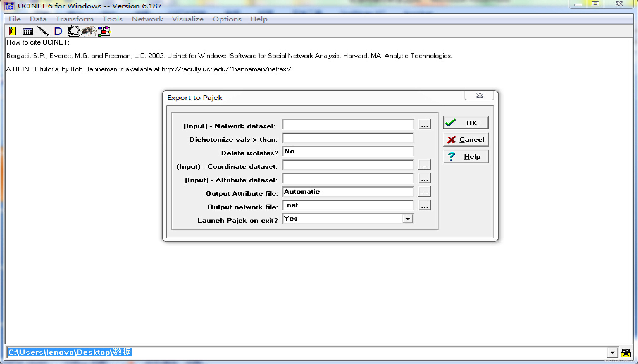The image size is (638, 364).
Task: Open the working directory path dropdown
Action: 612,353
